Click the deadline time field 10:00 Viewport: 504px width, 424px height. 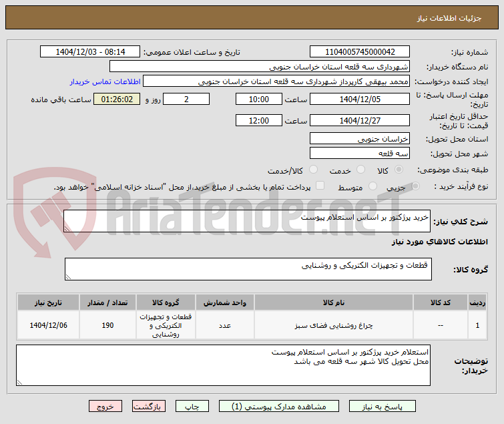259,99
